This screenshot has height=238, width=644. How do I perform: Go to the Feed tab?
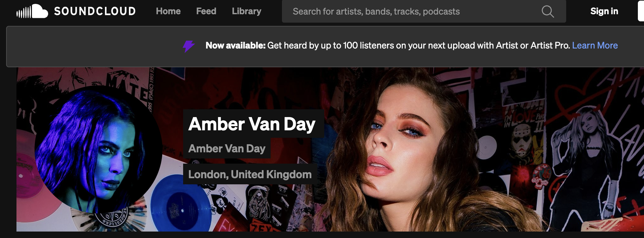(x=206, y=11)
